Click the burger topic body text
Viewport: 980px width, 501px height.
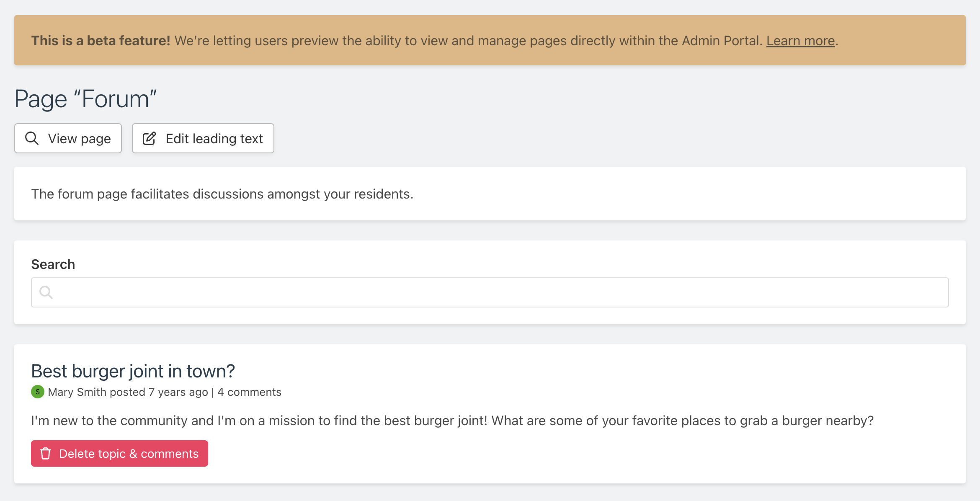452,421
